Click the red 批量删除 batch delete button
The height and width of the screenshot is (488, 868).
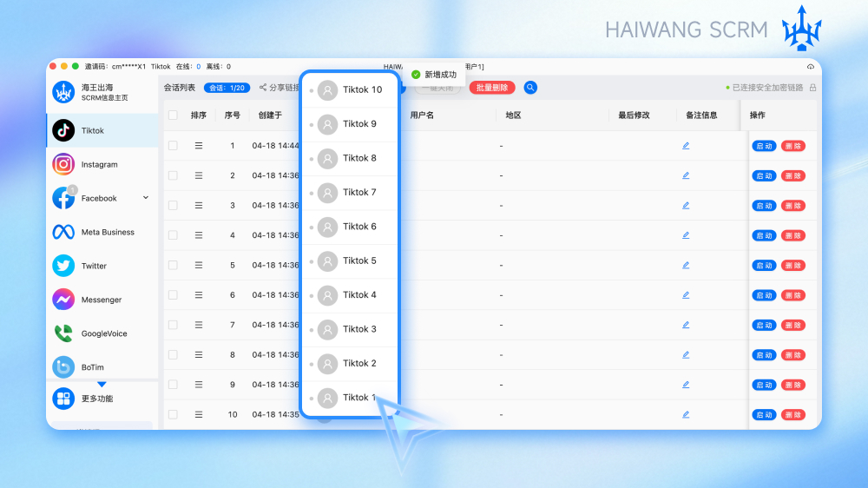(x=492, y=88)
